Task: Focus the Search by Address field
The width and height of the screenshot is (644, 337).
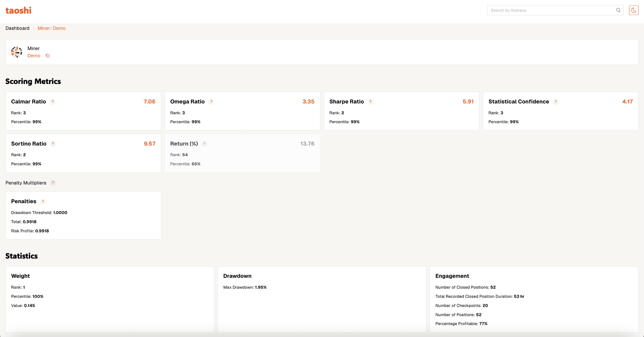Action: [550, 10]
